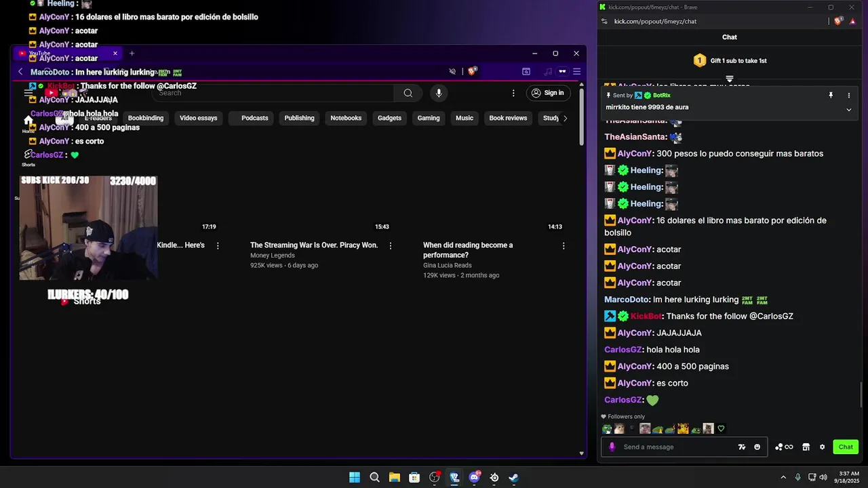Open video The Streaming War Is Over. Piracy Won.

[314, 245]
